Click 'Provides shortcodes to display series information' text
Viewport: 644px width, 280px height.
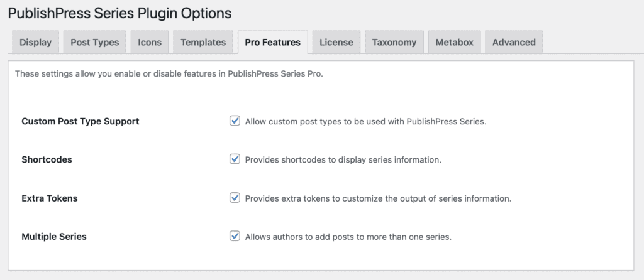343,160
